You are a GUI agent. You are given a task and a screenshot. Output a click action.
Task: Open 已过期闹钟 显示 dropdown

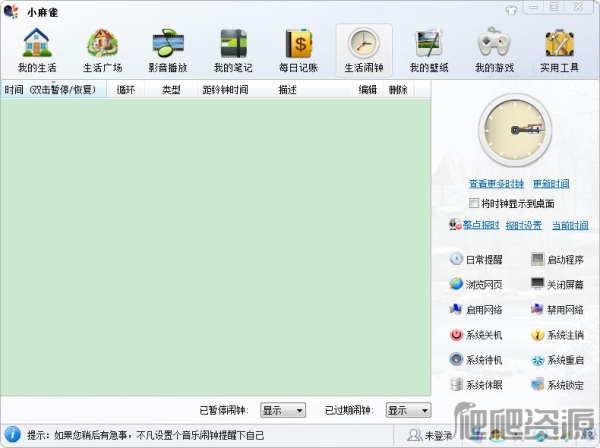pyautogui.click(x=408, y=411)
